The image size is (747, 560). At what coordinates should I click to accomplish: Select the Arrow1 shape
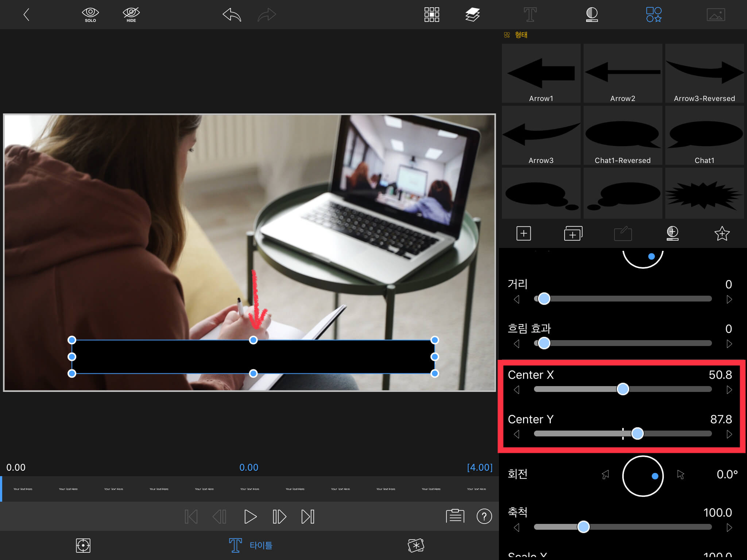[541, 74]
